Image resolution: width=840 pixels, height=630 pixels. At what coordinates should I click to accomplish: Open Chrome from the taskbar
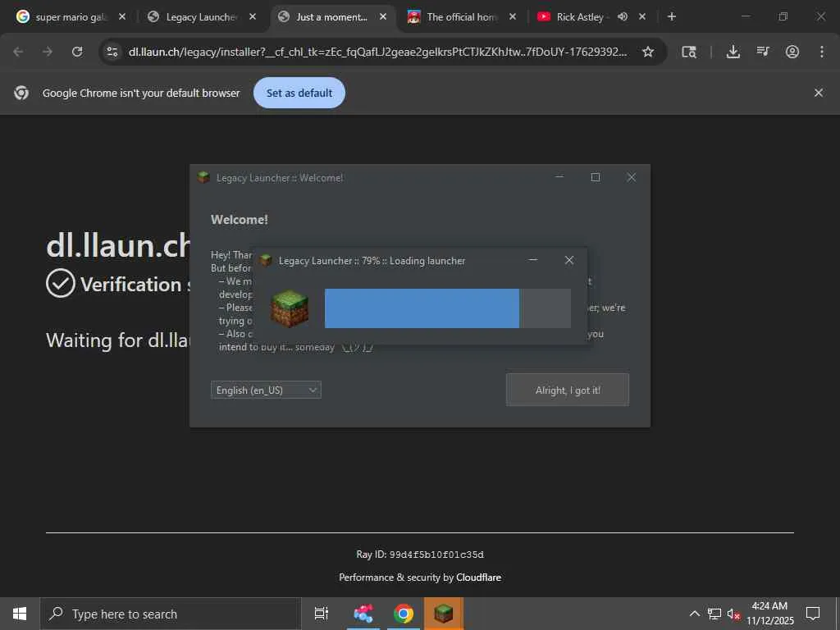(404, 614)
